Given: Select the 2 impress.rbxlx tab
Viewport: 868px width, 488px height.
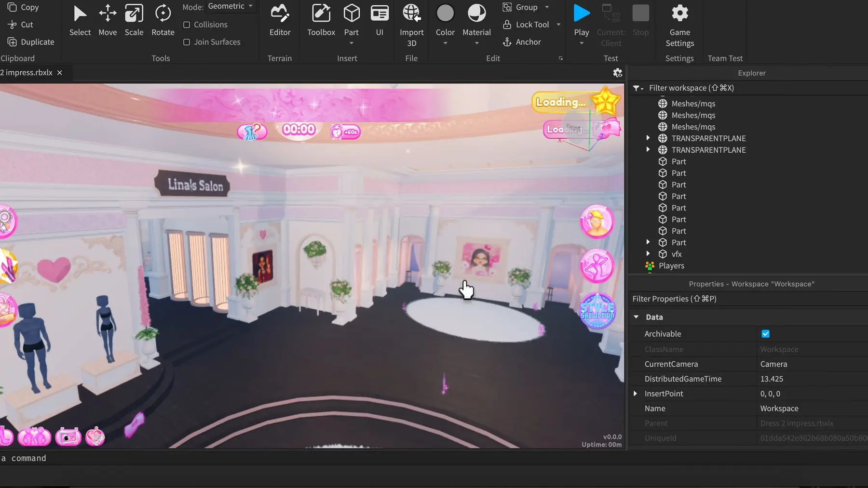Looking at the screenshot, I should pos(27,73).
